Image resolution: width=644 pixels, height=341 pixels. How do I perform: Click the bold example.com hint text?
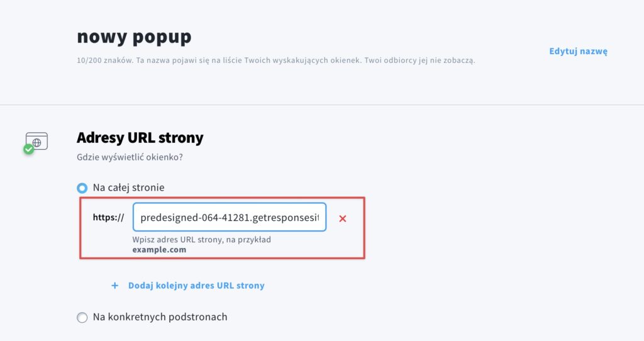(x=159, y=250)
